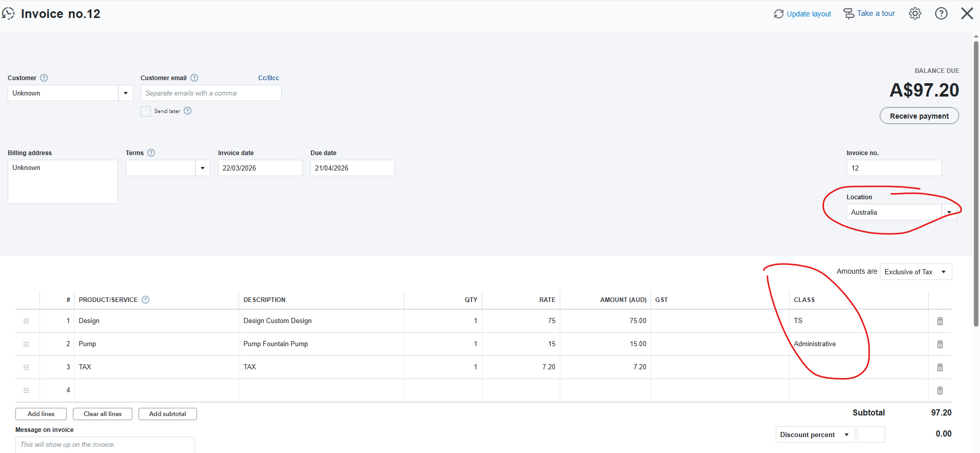Open the settings gear icon
The width and height of the screenshot is (980, 453).
point(915,13)
